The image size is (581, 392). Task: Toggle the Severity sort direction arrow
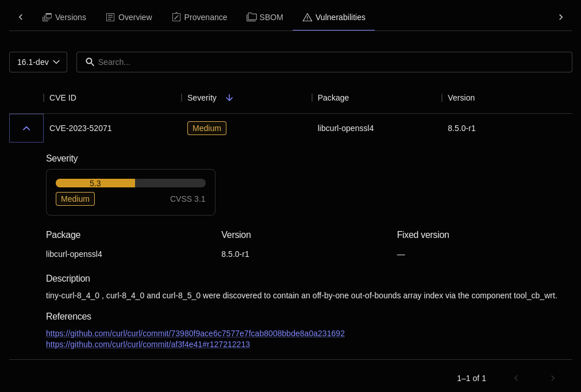[x=229, y=98]
